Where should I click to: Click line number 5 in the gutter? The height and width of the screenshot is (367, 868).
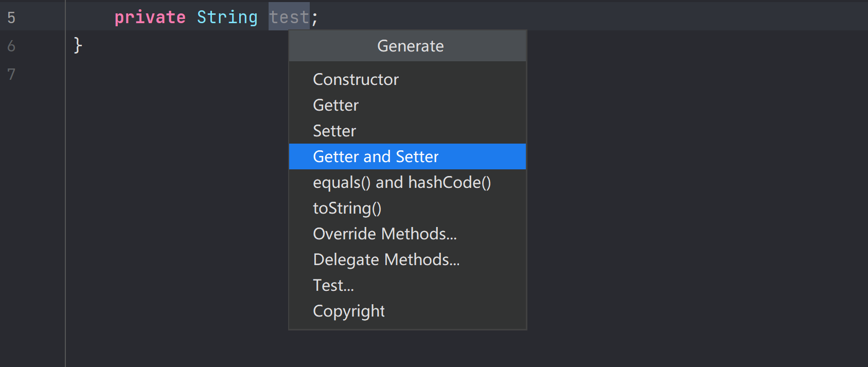coord(11,18)
